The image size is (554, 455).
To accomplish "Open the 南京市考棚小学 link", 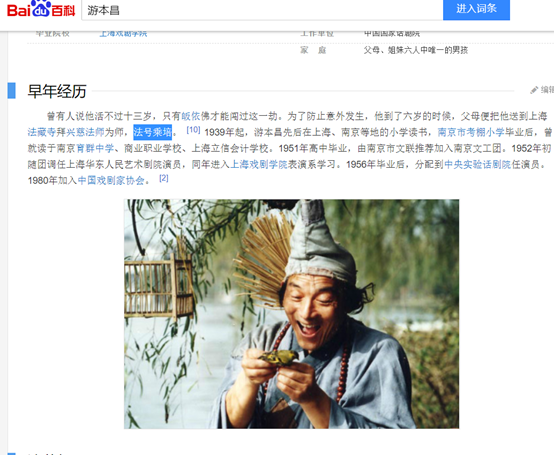I will coord(471,132).
